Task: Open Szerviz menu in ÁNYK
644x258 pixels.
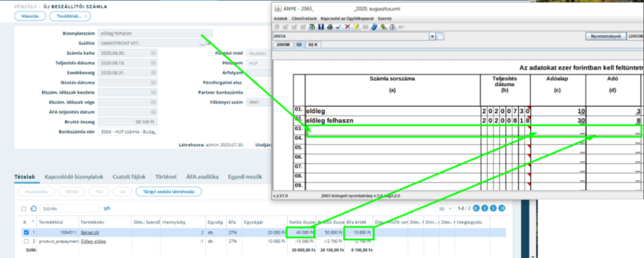Action: [x=384, y=19]
